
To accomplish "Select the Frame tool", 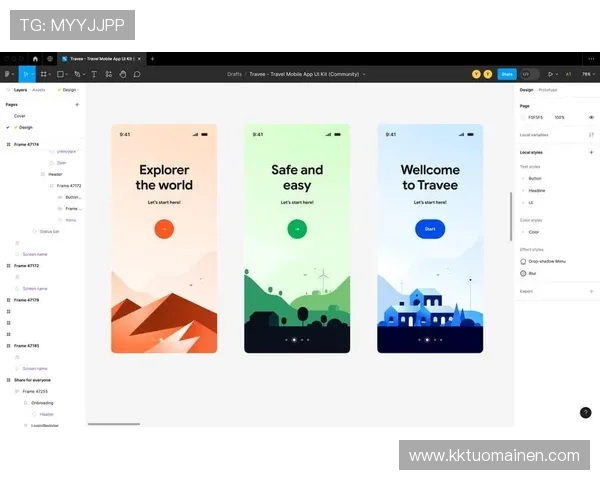I will pos(43,74).
